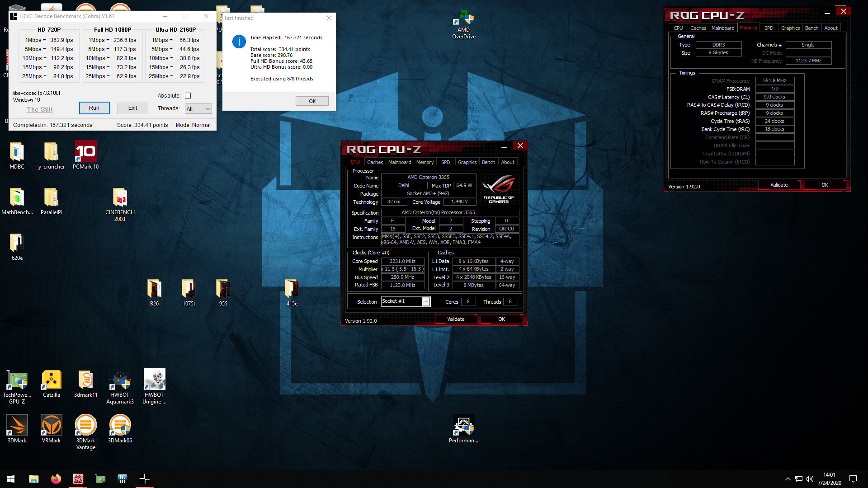
Task: Open About tab in center CPU-Z
Action: [x=508, y=162]
